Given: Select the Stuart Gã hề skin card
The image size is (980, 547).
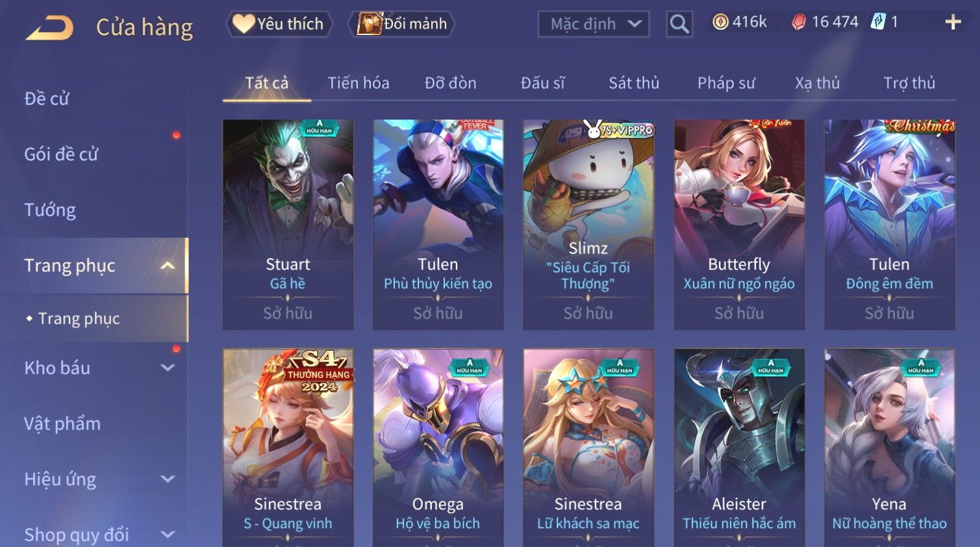Looking at the screenshot, I should coord(288,224).
